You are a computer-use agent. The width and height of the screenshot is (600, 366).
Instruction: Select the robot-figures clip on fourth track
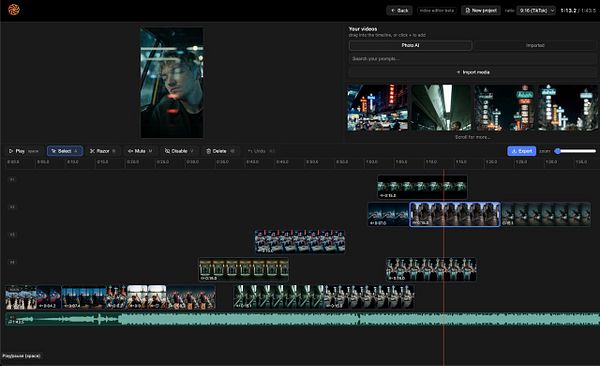coord(431,270)
